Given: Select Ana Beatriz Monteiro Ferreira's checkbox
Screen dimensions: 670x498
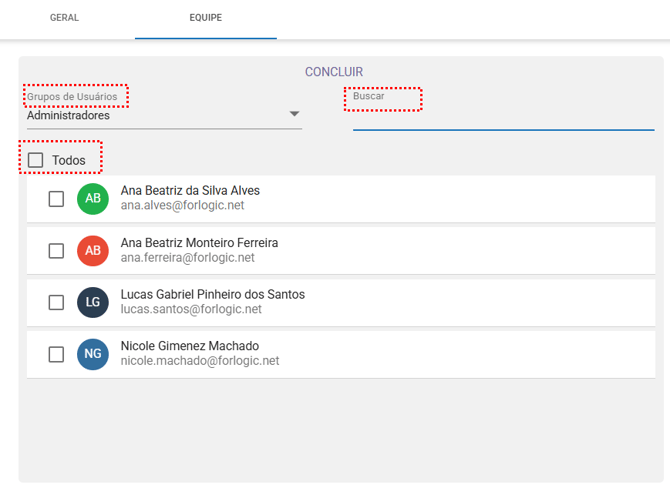Looking at the screenshot, I should point(57,250).
